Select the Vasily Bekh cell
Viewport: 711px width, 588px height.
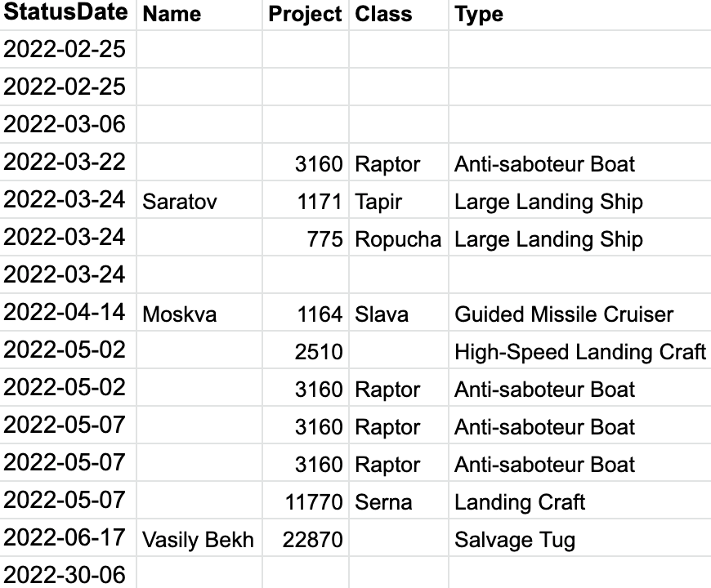pyautogui.click(x=198, y=540)
